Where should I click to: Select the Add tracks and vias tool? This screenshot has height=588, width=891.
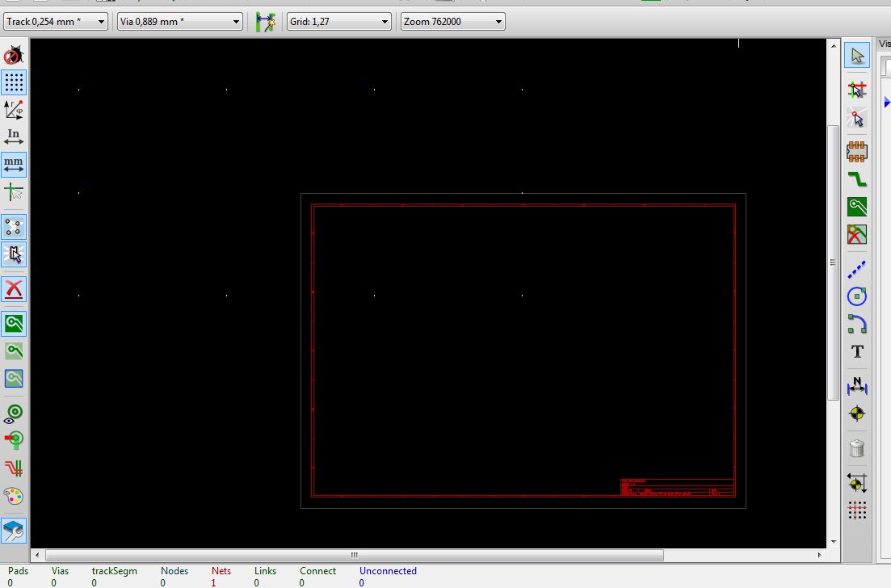[857, 179]
